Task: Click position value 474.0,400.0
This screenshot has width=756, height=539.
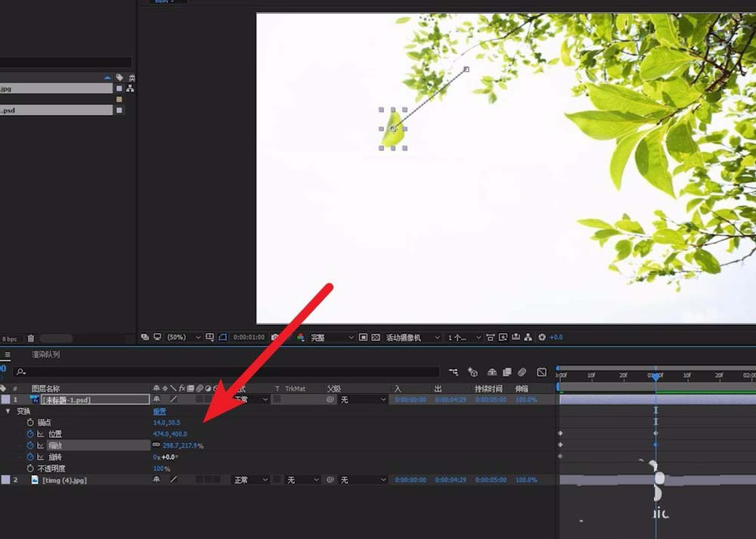Action: [169, 434]
